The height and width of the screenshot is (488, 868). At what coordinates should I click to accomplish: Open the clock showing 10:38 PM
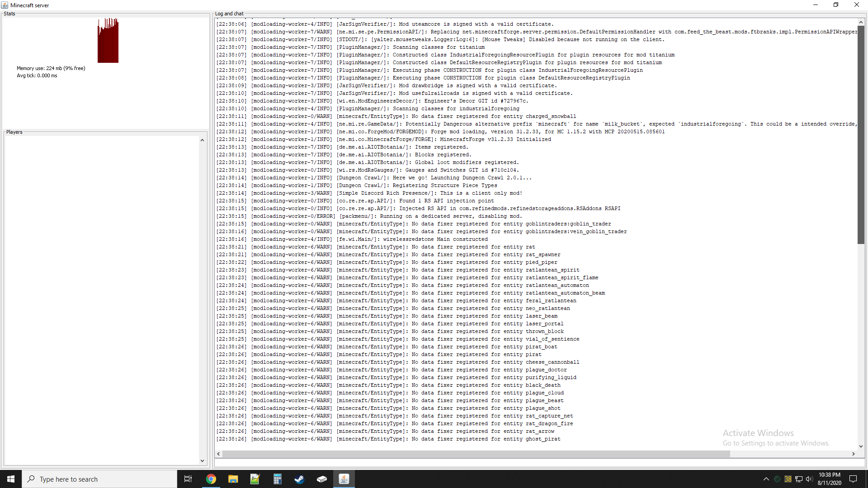point(829,479)
